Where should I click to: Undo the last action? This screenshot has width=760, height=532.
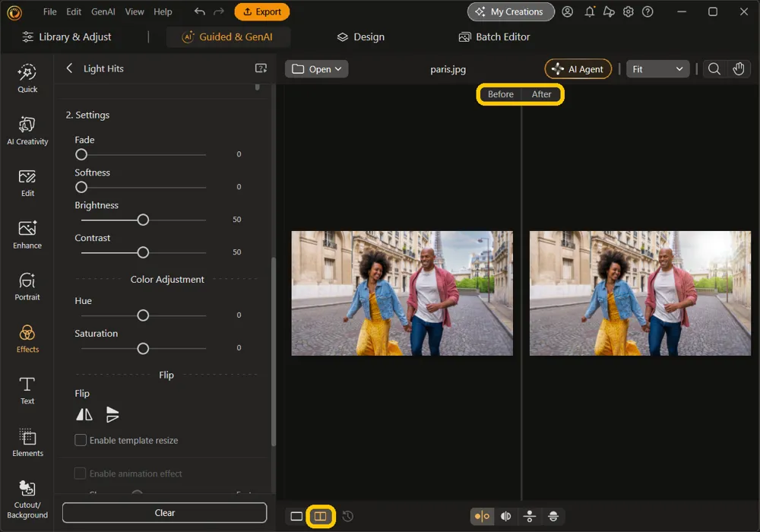(199, 11)
